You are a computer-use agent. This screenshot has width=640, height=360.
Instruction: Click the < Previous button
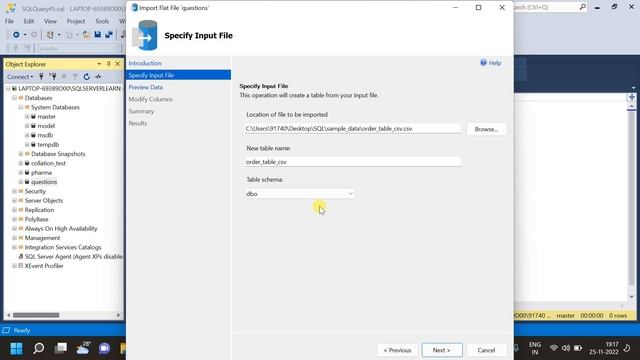pos(397,350)
